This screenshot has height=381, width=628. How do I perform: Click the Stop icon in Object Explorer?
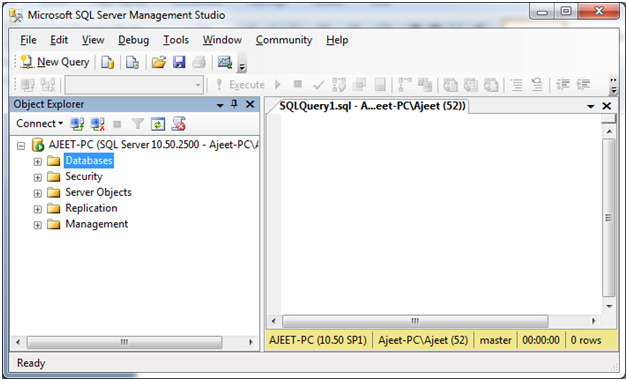click(117, 125)
